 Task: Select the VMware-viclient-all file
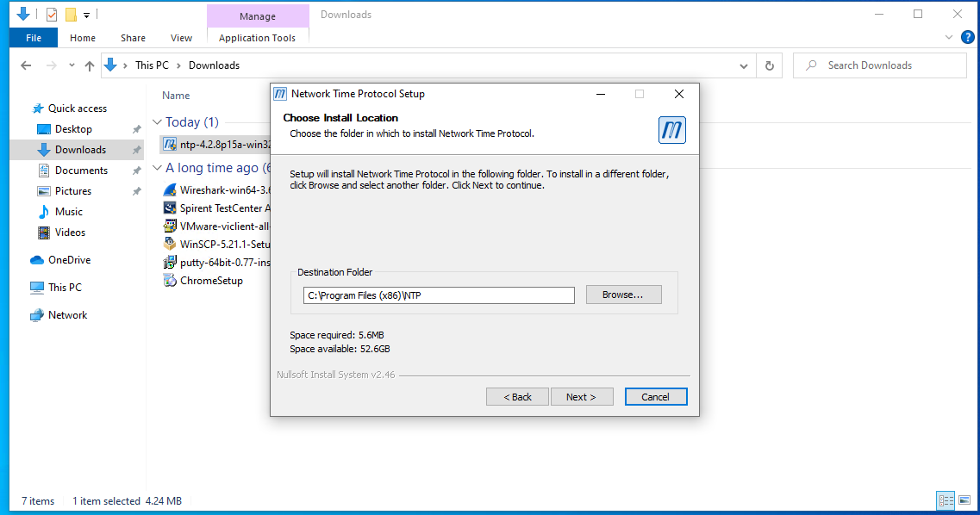216,226
